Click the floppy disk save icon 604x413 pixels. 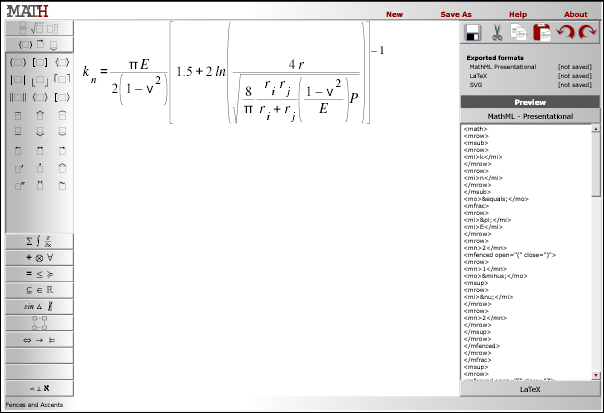[x=473, y=32]
